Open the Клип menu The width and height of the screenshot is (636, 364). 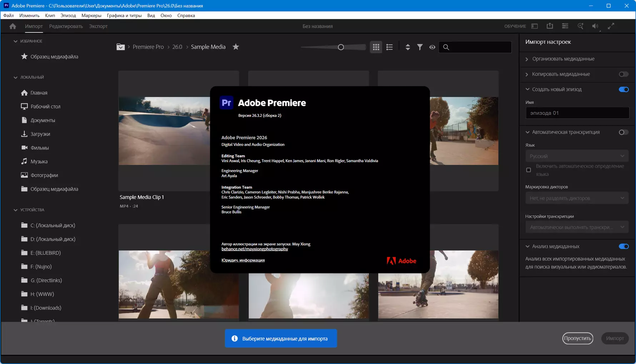coord(50,15)
